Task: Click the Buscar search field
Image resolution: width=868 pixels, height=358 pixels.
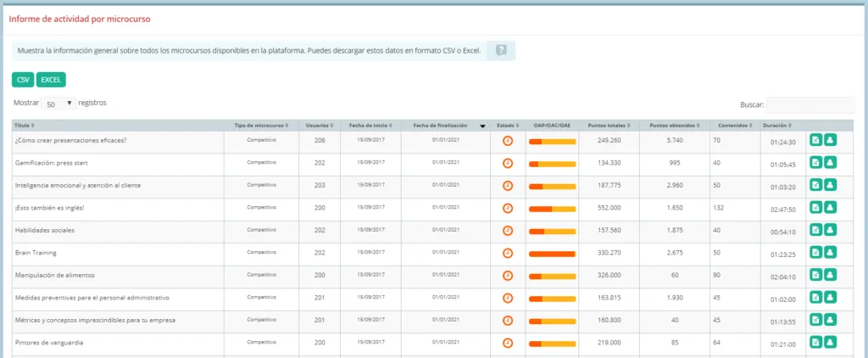Action: pos(810,104)
